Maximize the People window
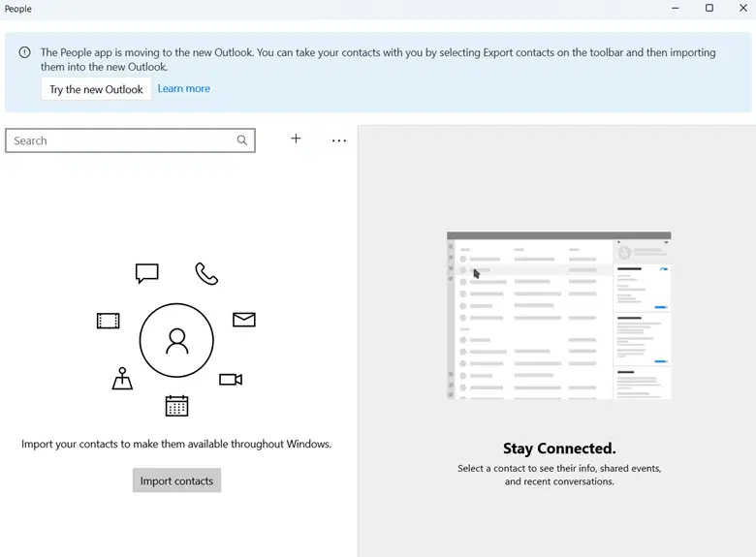This screenshot has height=557, width=756. (709, 8)
